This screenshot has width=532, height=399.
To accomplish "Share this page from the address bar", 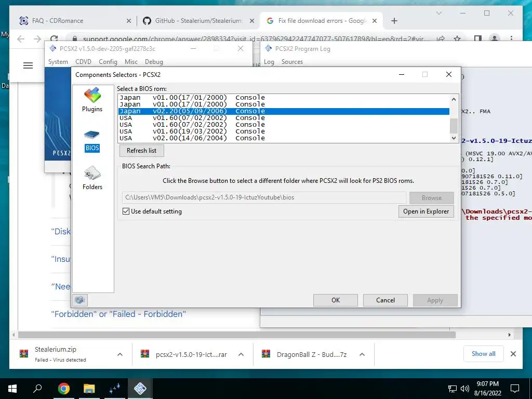I will click(x=441, y=38).
